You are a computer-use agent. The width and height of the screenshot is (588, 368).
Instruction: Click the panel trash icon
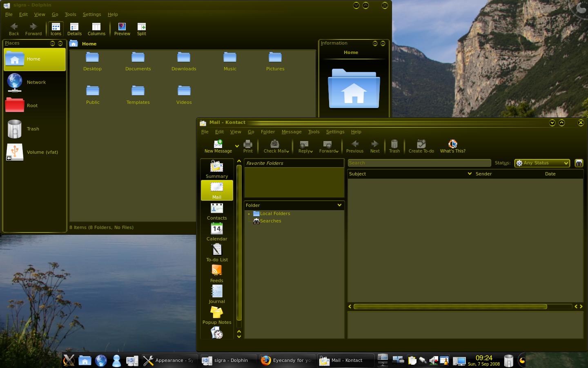[508, 361]
